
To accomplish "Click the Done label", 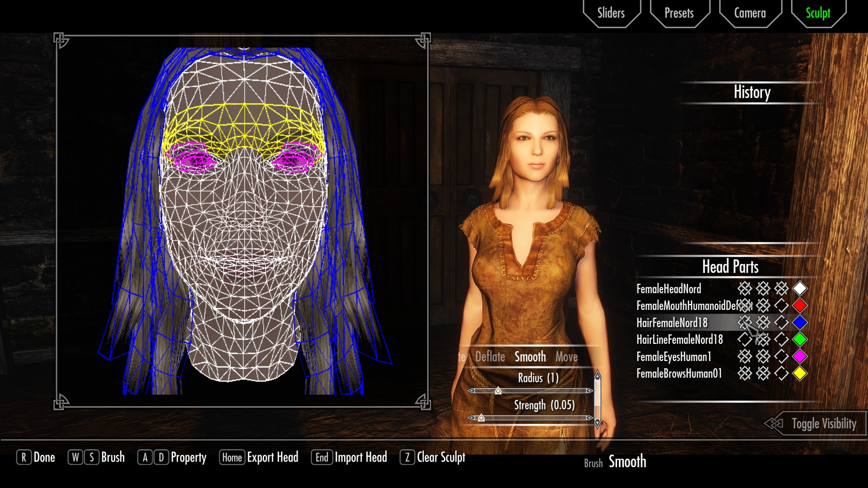I will click(x=44, y=457).
